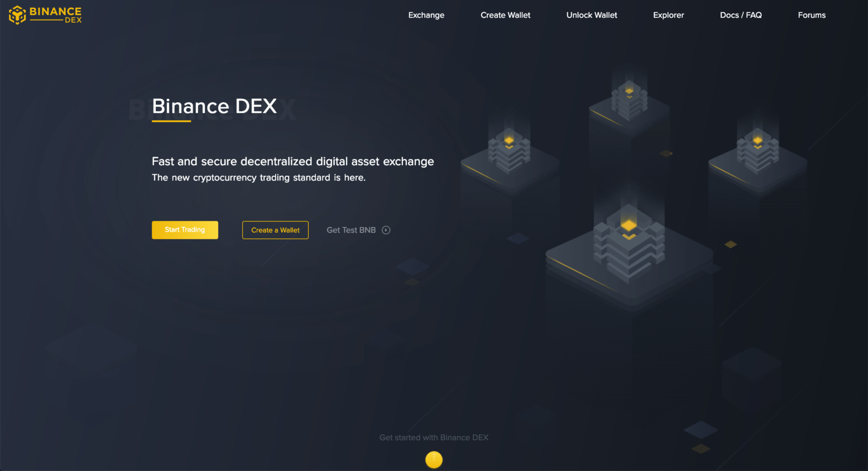Open the Exchange menu item
868x471 pixels.
[x=426, y=15]
